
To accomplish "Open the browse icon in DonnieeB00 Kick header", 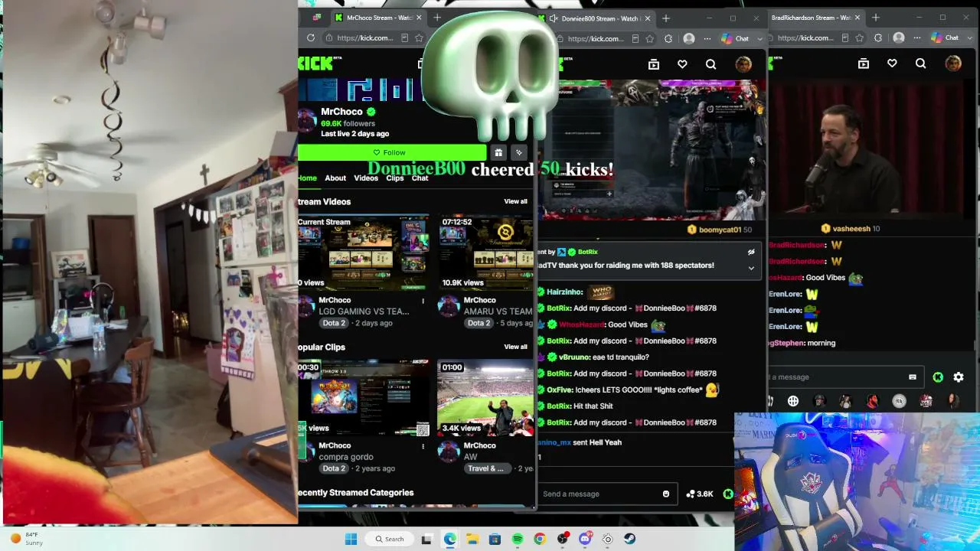I will (653, 64).
